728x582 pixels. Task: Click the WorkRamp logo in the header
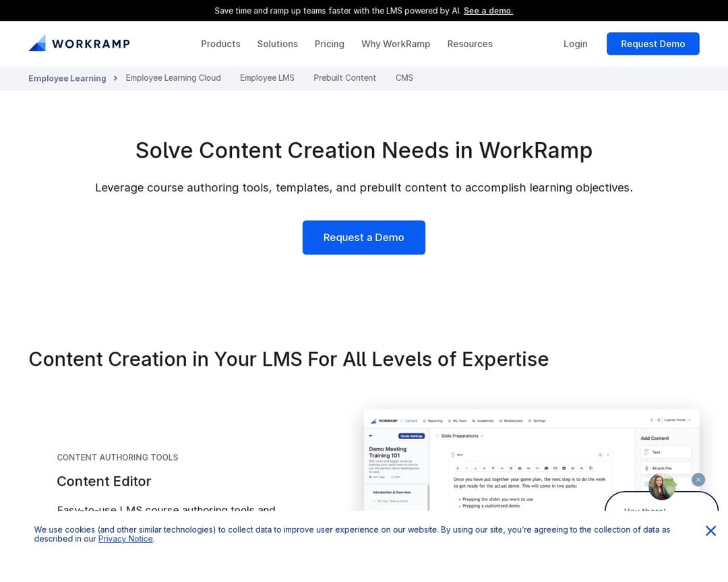pos(79,44)
